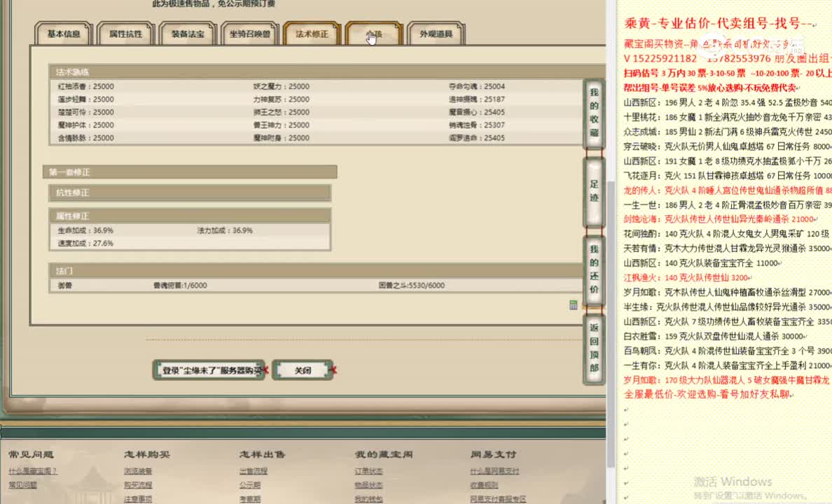Select the 追神摄魄：25187 value
Screen dimensions: 832x504
tap(476, 99)
